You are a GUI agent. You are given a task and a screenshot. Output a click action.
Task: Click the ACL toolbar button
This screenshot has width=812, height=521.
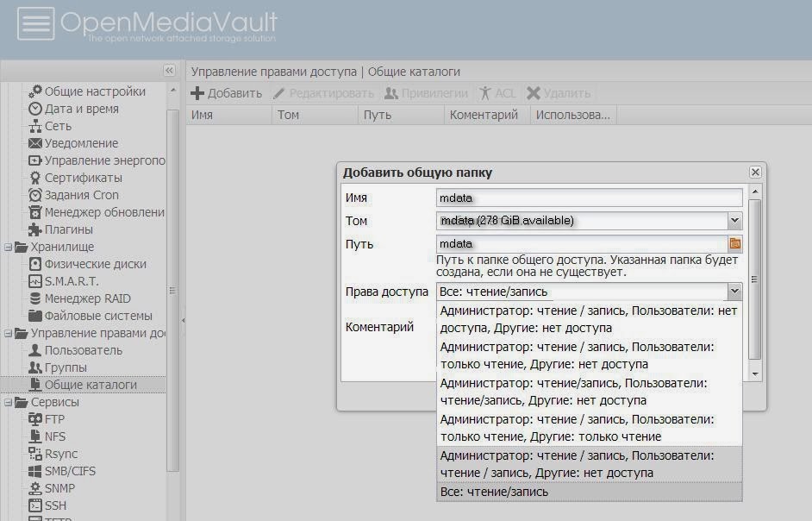(x=497, y=93)
